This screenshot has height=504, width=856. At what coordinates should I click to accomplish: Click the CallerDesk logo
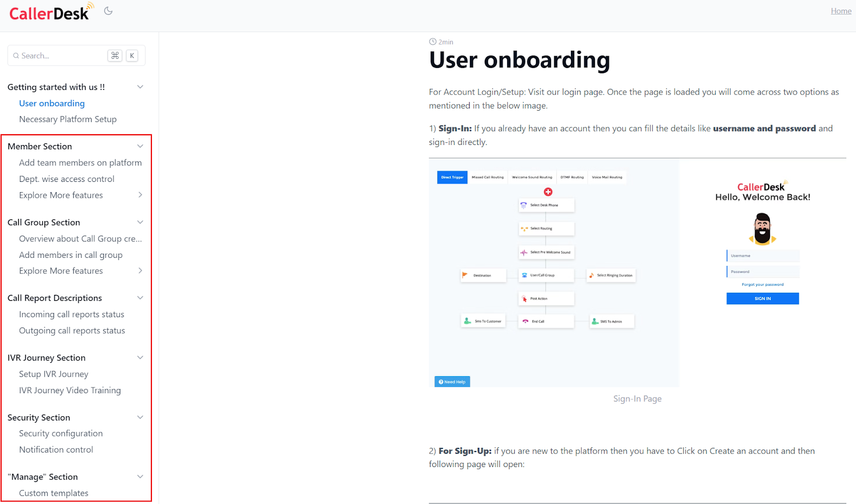click(x=51, y=12)
